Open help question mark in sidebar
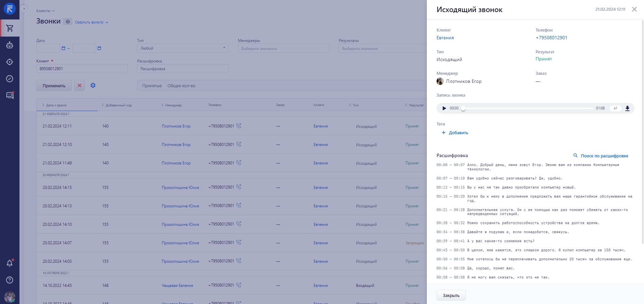The image size is (644, 304). pyautogui.click(x=10, y=280)
